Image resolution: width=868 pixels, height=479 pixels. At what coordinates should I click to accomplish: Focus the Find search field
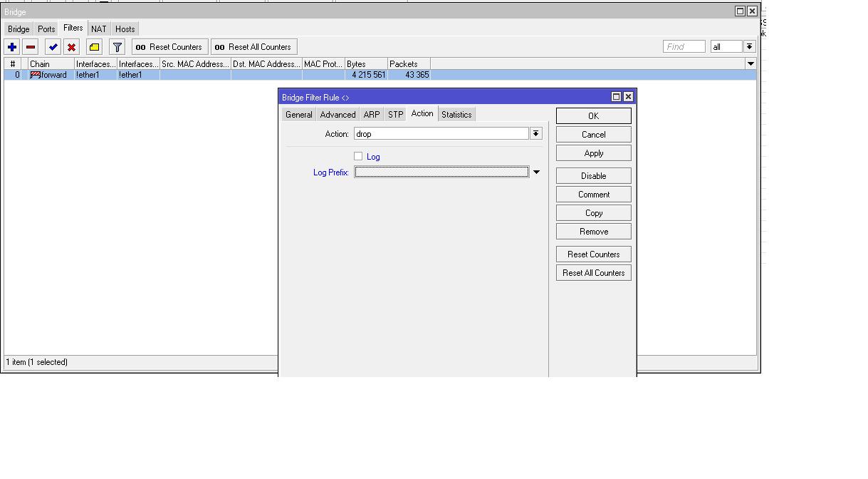(684, 46)
